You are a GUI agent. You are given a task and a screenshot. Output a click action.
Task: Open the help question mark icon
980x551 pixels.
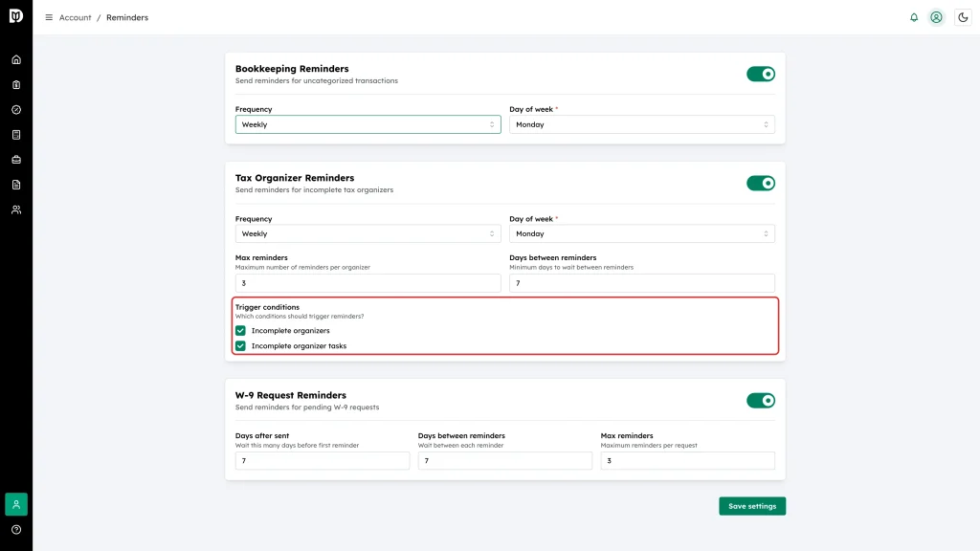pyautogui.click(x=16, y=530)
